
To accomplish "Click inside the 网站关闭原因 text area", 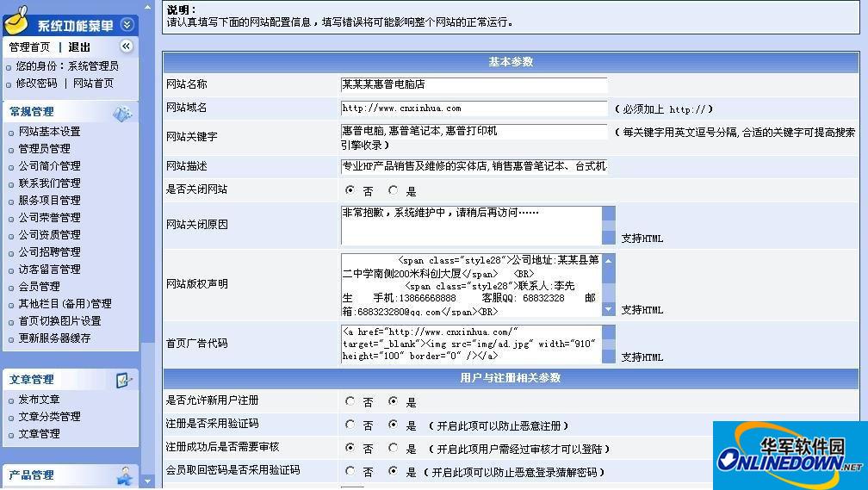I will (x=471, y=226).
